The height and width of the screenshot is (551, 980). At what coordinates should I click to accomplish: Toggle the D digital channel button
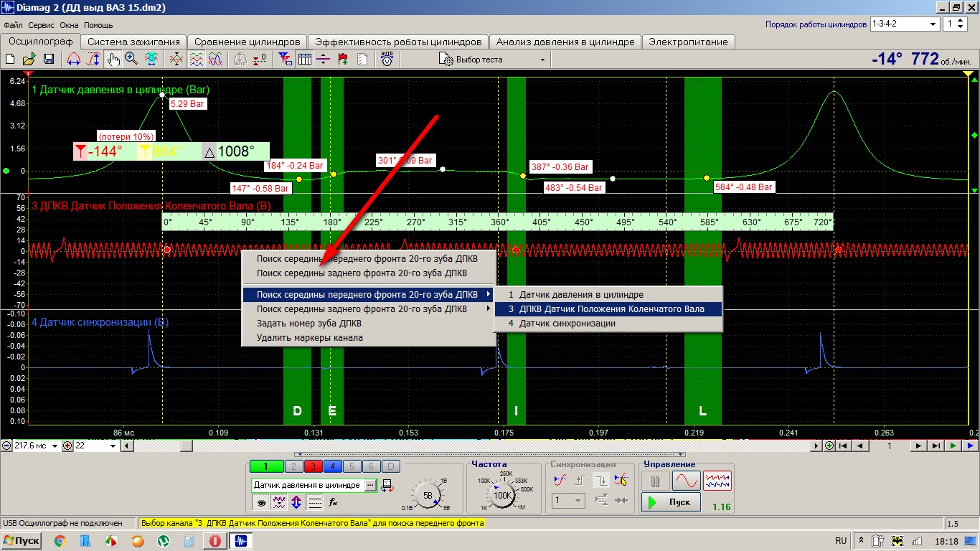390,467
